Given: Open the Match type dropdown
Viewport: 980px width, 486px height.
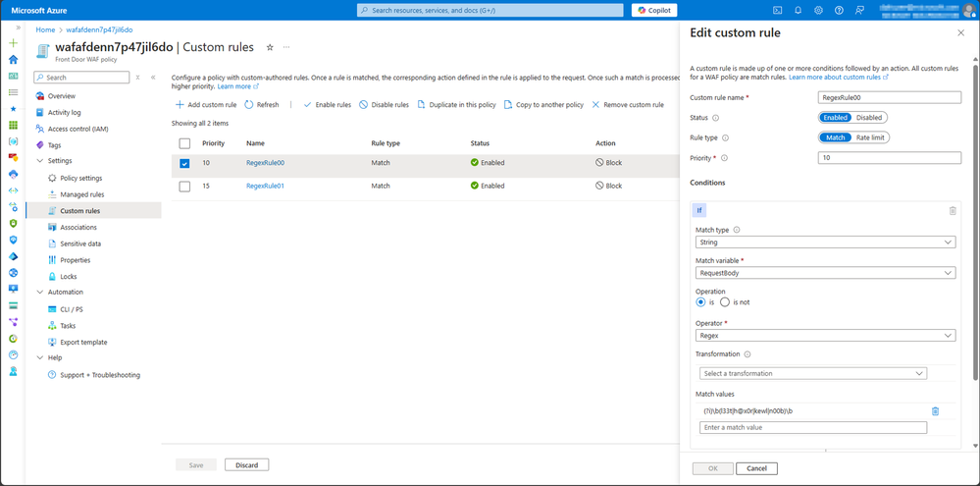Looking at the screenshot, I should coord(825,243).
